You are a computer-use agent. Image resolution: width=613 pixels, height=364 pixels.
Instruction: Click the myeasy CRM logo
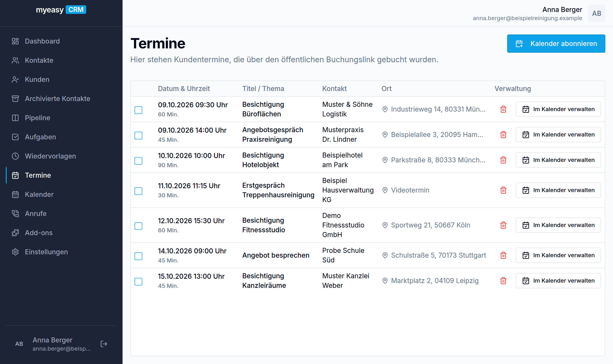tap(61, 10)
